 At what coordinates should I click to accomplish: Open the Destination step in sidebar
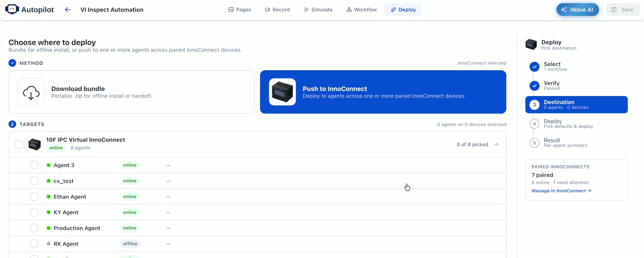coord(576,104)
